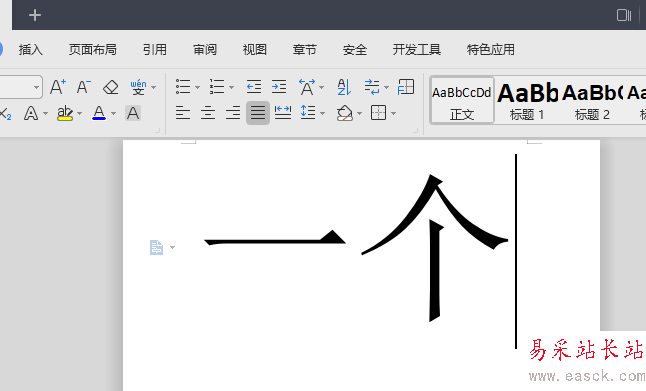Click the Chinese layout A icon
The image size is (646, 391).
click(x=307, y=87)
